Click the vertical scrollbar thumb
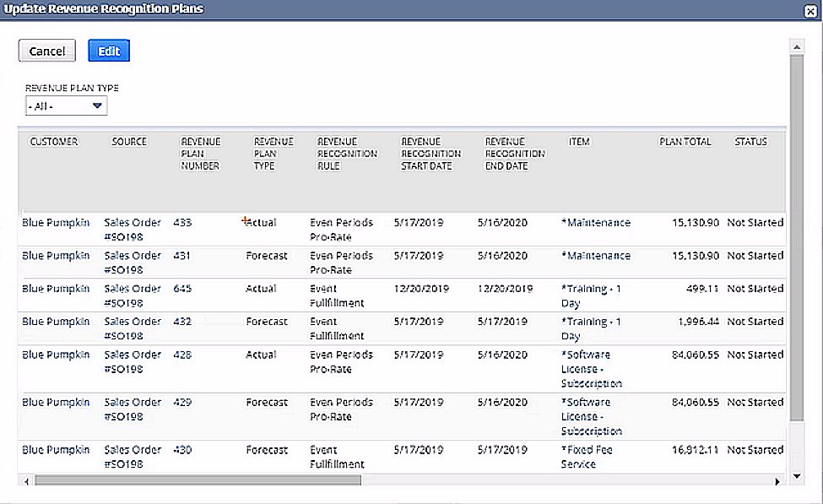This screenshot has height=504, width=823. (x=796, y=236)
